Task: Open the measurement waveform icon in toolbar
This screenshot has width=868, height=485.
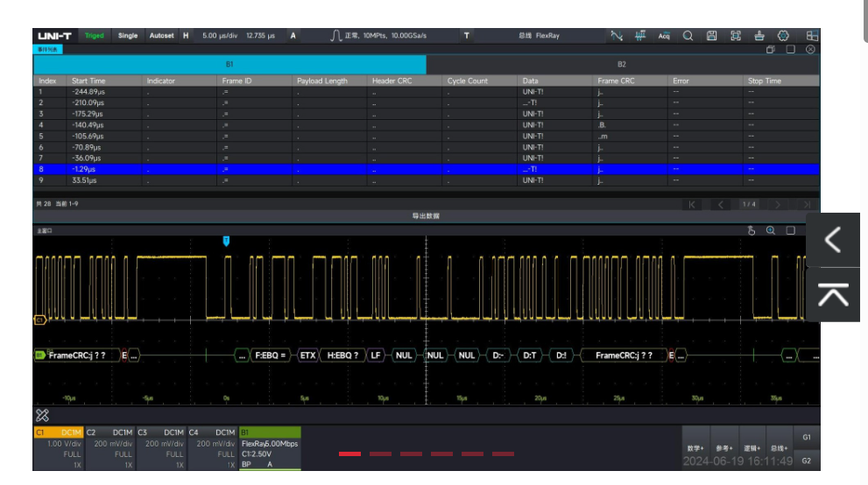Action: [x=640, y=35]
